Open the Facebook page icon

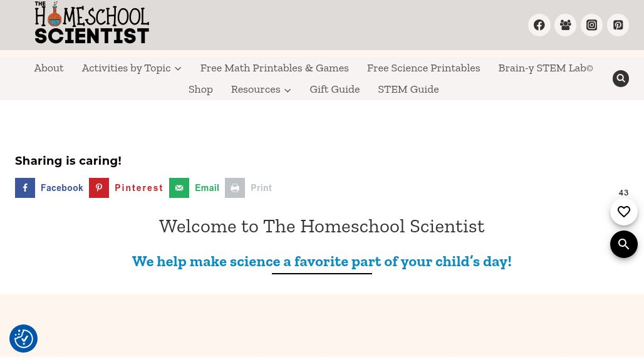[539, 25]
